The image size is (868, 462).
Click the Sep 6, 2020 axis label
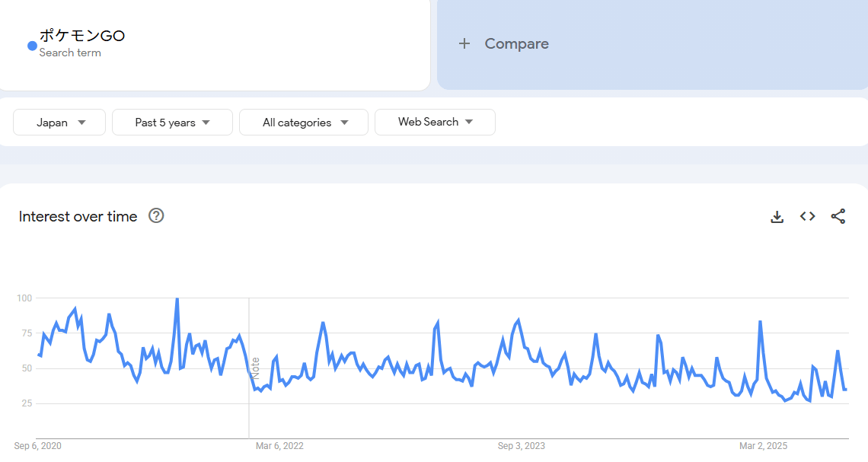(x=37, y=446)
